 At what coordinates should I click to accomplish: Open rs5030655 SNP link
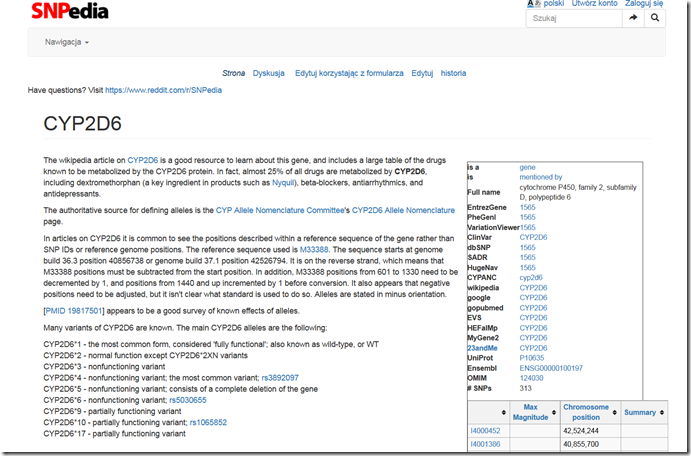point(188,400)
